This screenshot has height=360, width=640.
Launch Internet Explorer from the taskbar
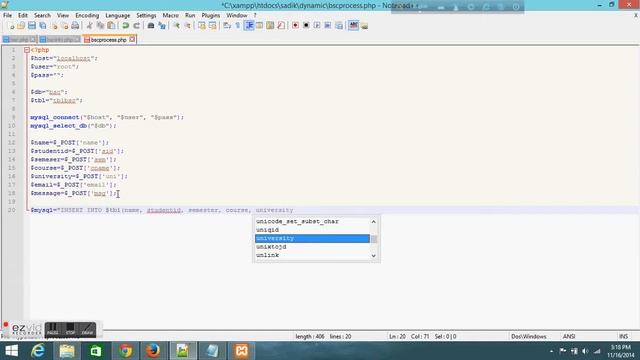click(x=38, y=351)
